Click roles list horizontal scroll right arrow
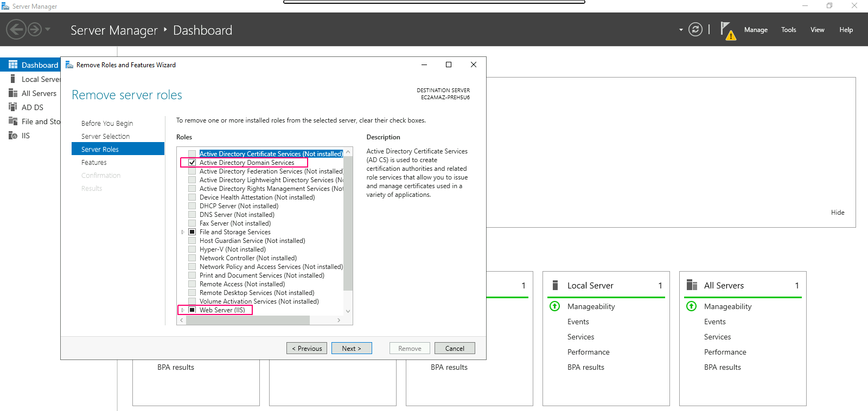Image resolution: width=868 pixels, height=411 pixels. point(339,320)
